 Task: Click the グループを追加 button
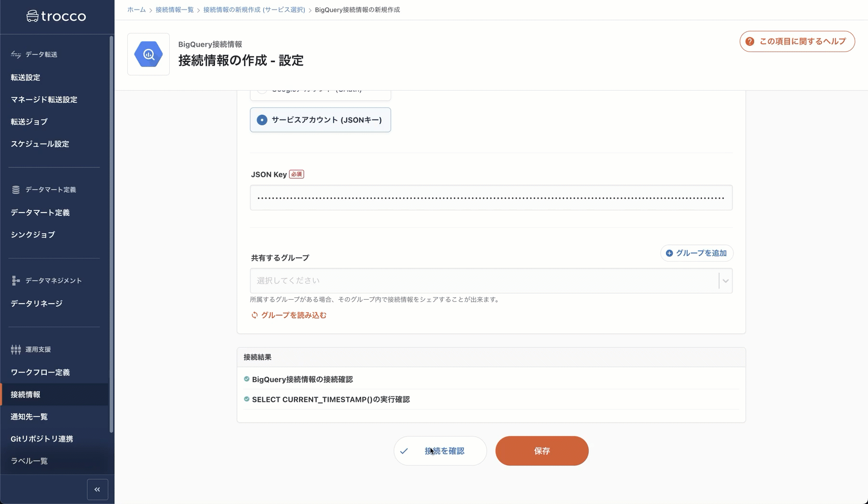696,253
